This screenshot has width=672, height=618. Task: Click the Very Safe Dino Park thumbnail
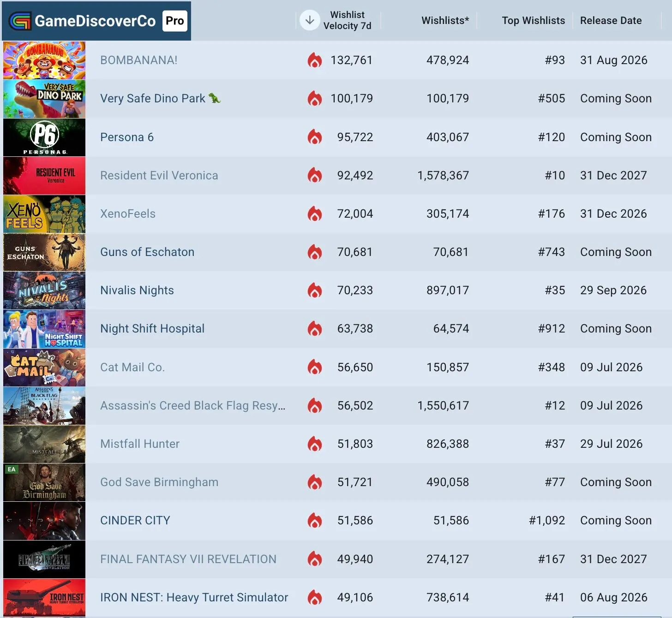click(44, 99)
